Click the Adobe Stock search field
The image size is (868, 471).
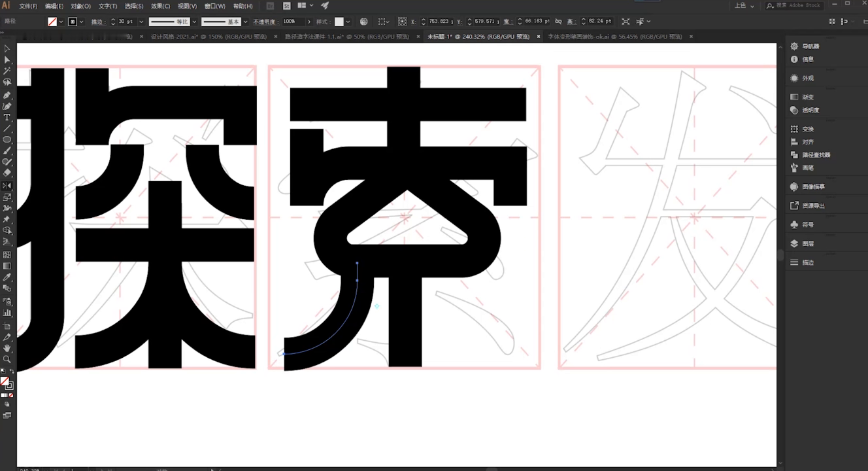click(797, 6)
